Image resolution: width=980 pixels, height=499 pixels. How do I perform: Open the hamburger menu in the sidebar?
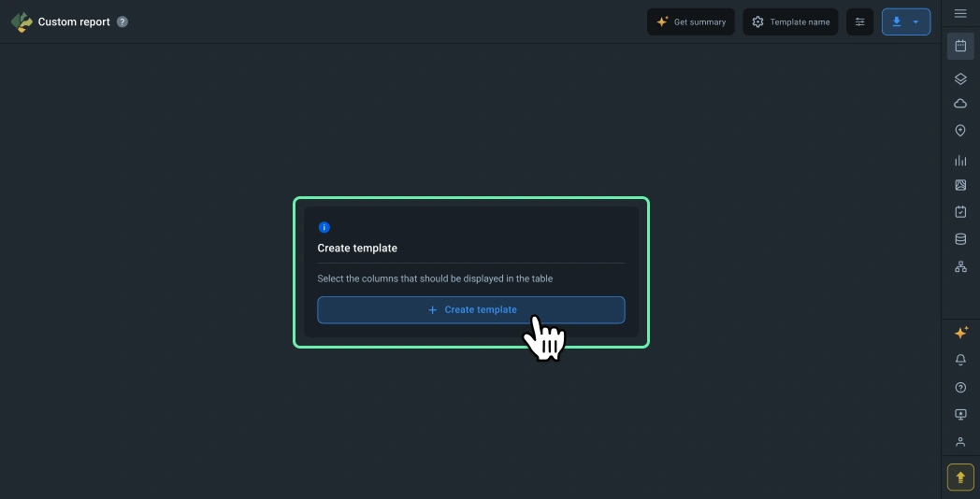tap(960, 13)
